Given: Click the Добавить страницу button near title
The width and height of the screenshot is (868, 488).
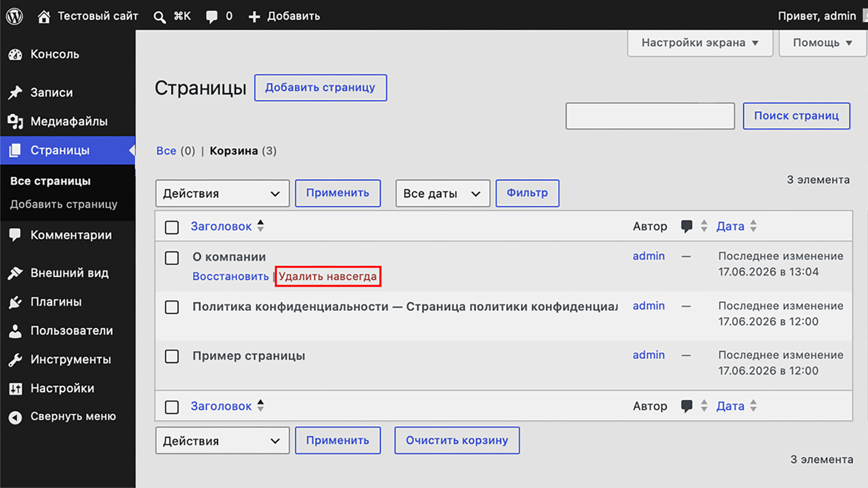Looking at the screenshot, I should pos(320,88).
